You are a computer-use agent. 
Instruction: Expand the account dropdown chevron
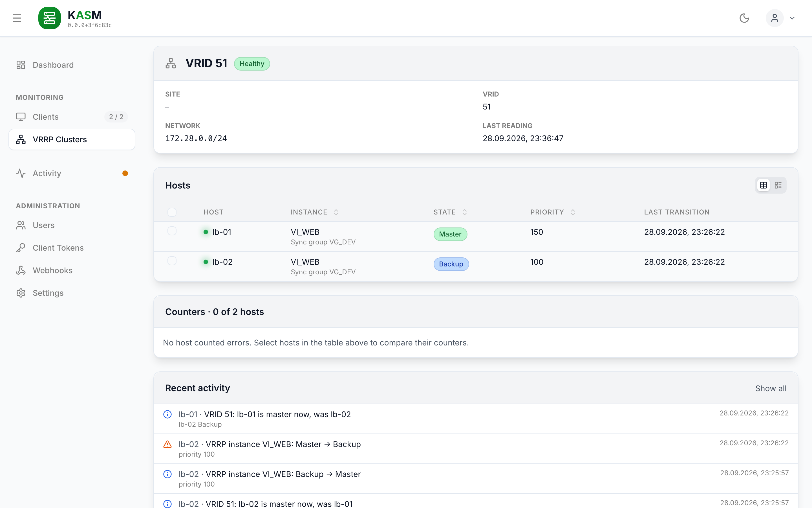coord(792,18)
